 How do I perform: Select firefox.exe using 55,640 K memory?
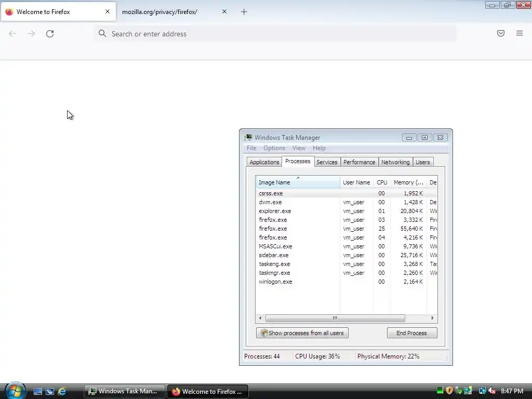(347, 229)
